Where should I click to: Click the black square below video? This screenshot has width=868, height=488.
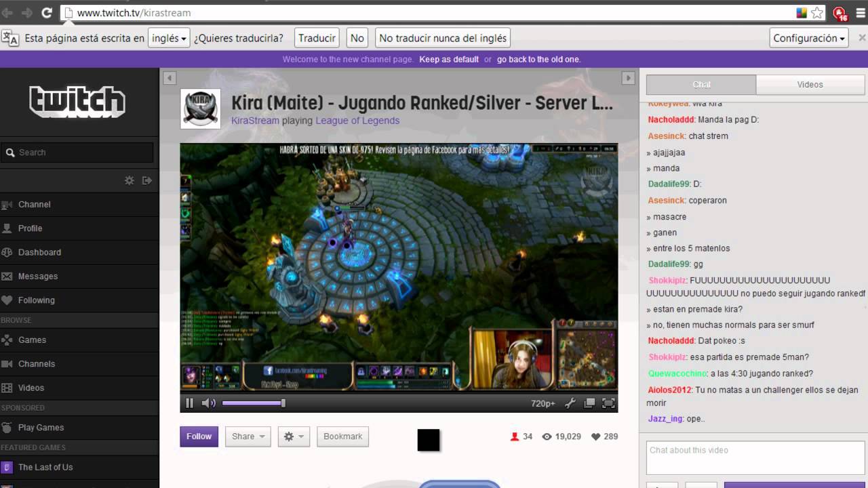click(429, 440)
